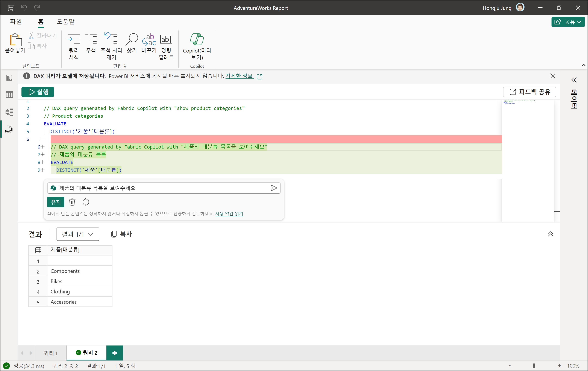The height and width of the screenshot is (371, 588).
Task: Switch to Table view in the left sidebar
Action: tap(9, 95)
